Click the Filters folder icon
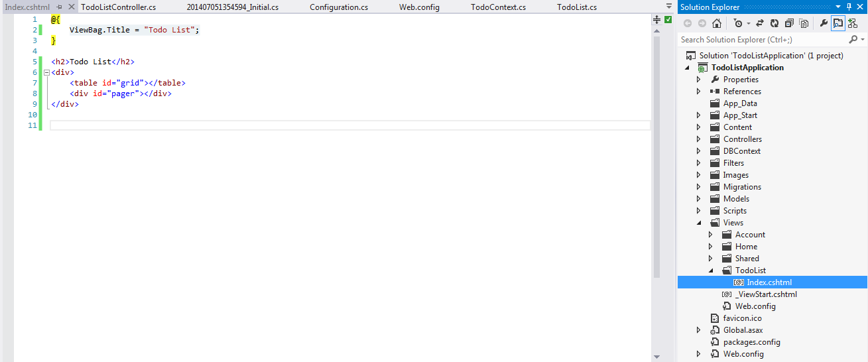The width and height of the screenshot is (868, 362). pyautogui.click(x=715, y=163)
